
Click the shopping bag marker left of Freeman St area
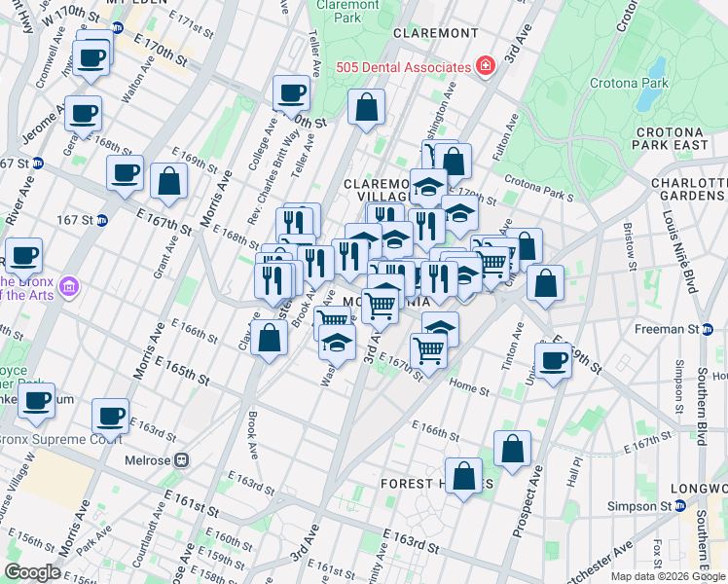point(546,284)
